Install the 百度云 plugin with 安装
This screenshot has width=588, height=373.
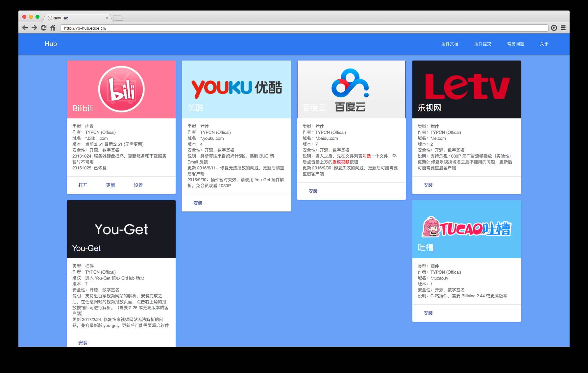313,191
